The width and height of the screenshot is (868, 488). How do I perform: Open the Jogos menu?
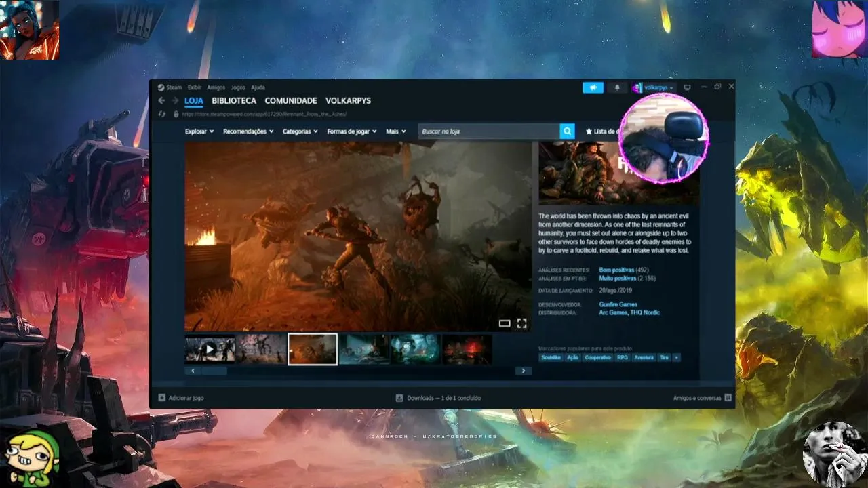238,87
